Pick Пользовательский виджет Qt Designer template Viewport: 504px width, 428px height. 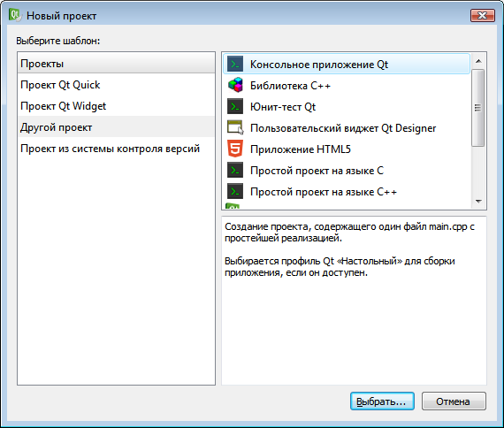coord(347,127)
